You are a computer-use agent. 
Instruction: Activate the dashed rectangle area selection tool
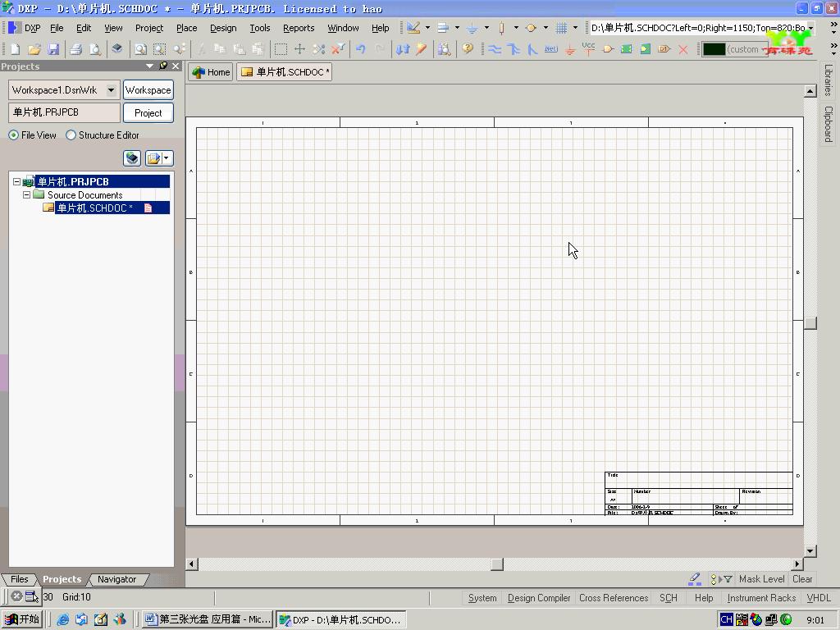coord(281,49)
